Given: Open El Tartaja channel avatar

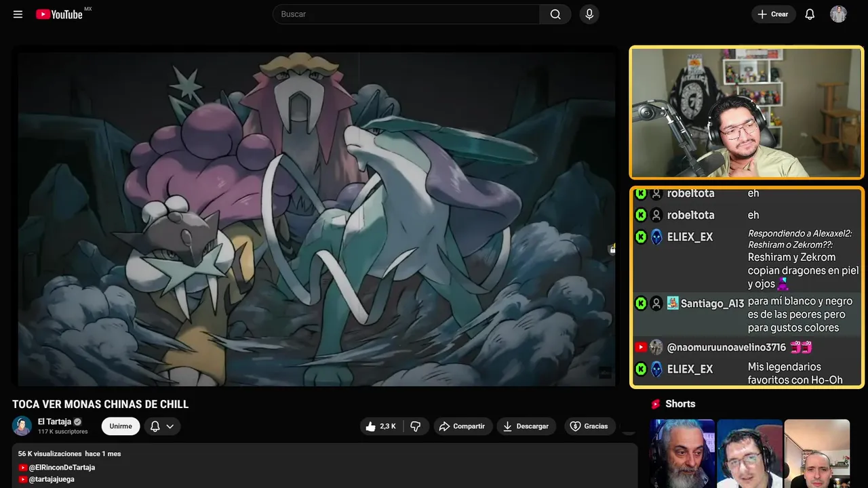Looking at the screenshot, I should pyautogui.click(x=22, y=426).
